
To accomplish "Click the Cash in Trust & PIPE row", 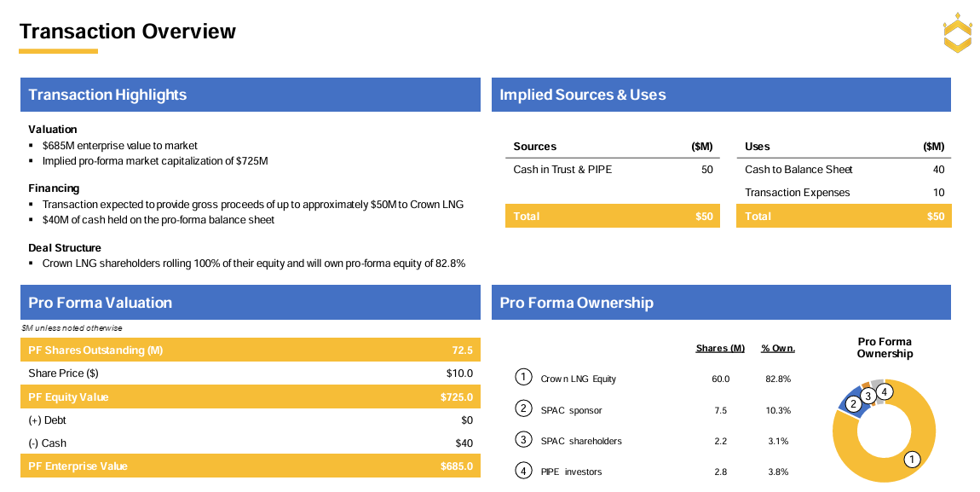I will [613, 170].
